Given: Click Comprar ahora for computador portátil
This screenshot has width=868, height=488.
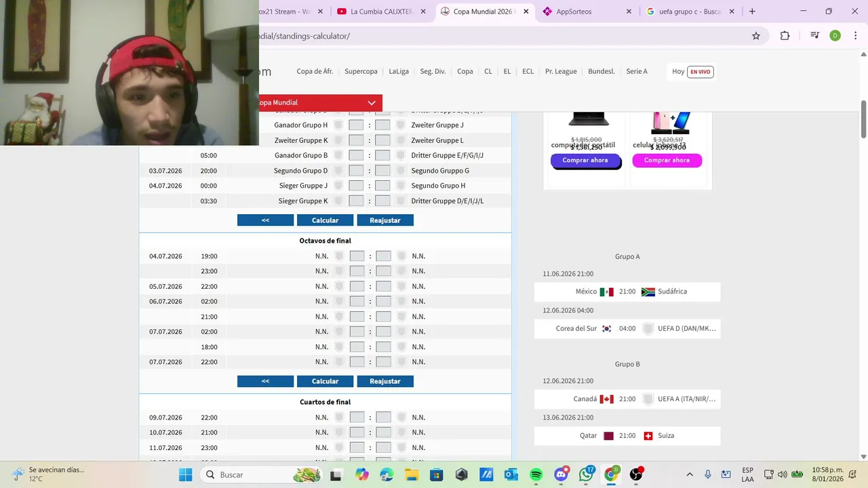Looking at the screenshot, I should (585, 161).
